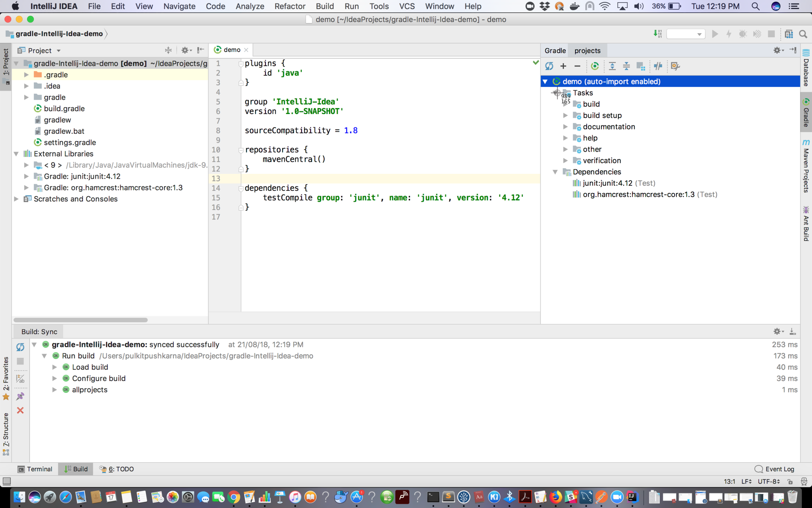Hide the Project tool window
Viewport: 812px width, 508px height.
[x=201, y=50]
